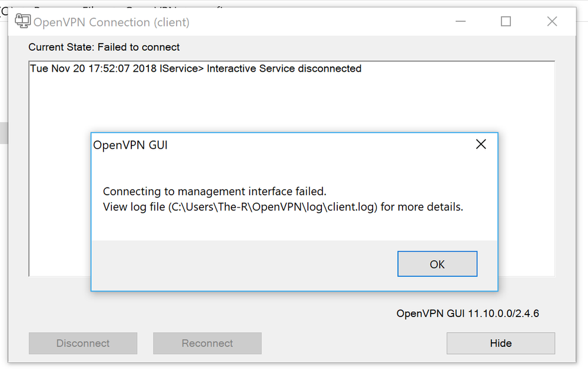
Task: Click the OpenVPN Connection window icon
Action: tap(22, 21)
